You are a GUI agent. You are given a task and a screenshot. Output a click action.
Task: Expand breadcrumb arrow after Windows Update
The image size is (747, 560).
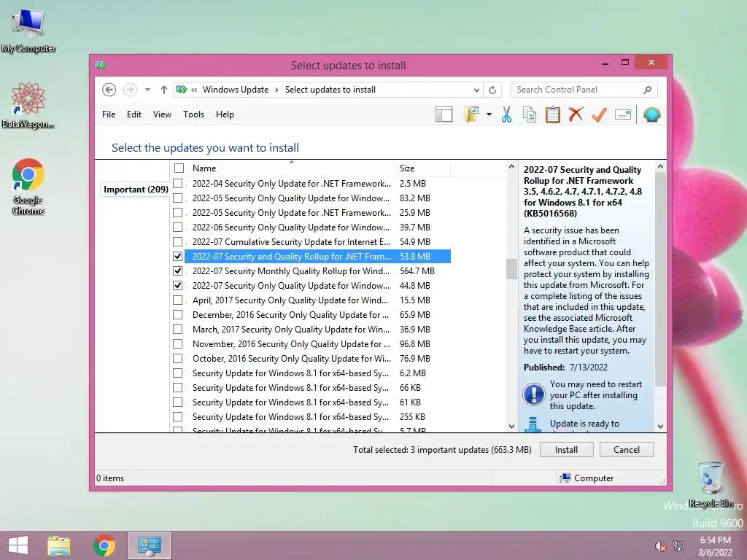coord(276,90)
